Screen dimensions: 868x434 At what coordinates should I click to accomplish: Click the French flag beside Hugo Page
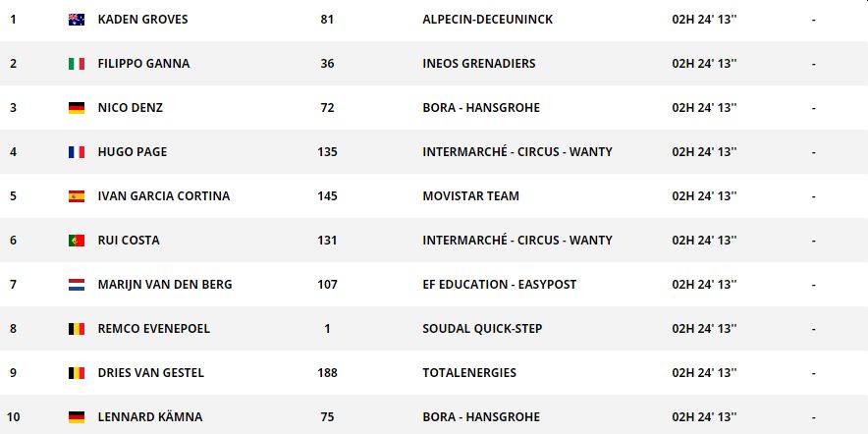[76, 152]
